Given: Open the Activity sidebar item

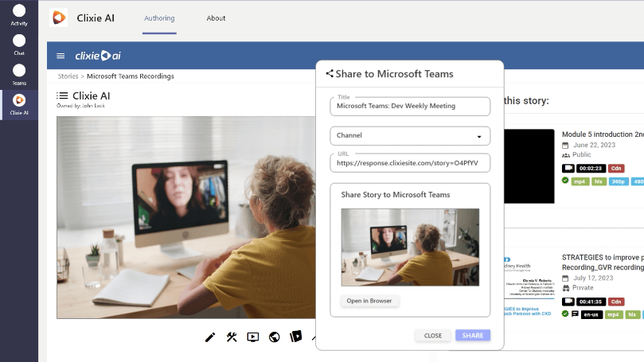Looking at the screenshot, I should pos(19,15).
